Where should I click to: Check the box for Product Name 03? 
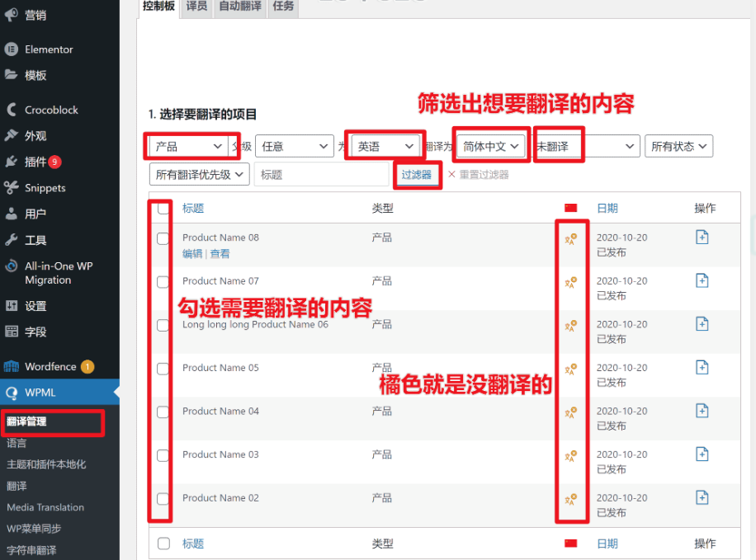click(x=163, y=455)
